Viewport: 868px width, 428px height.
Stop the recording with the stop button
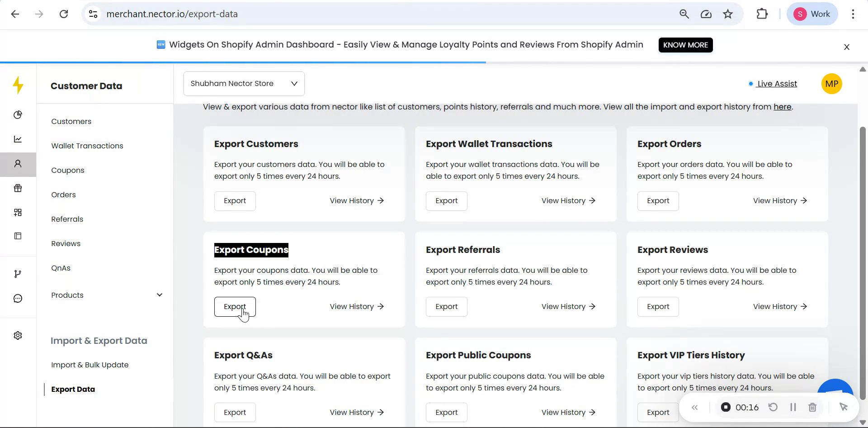726,407
